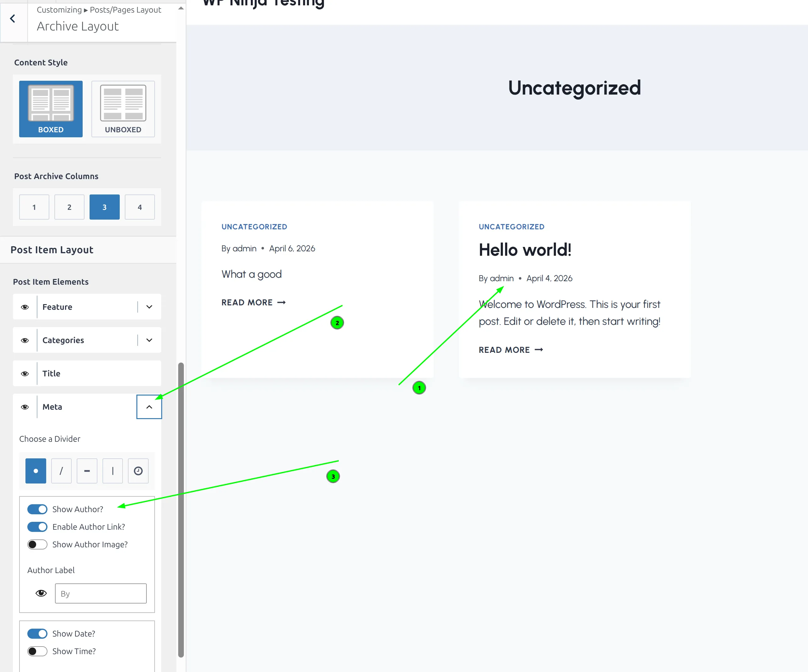
Task: Set post archive columns to 2
Action: 69,207
